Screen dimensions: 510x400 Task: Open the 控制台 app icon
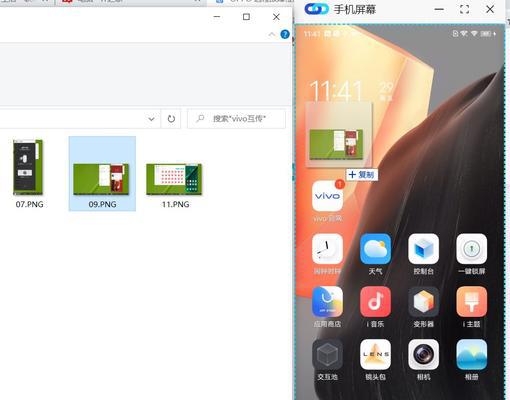click(423, 249)
